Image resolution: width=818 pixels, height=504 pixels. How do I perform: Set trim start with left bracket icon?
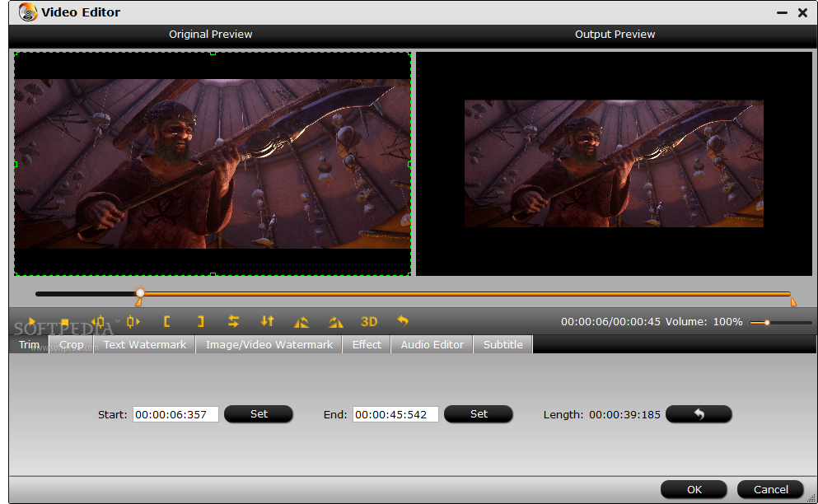(166, 322)
